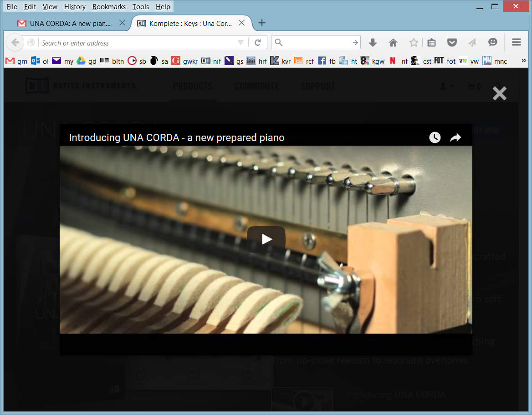Play the UNA CORDA video
Viewport: 532px width, 415px height.
tap(266, 239)
